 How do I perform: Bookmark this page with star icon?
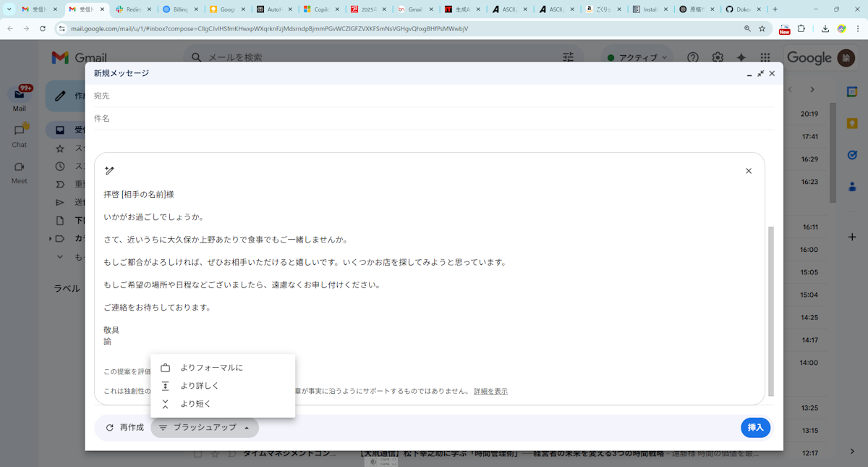tap(762, 29)
